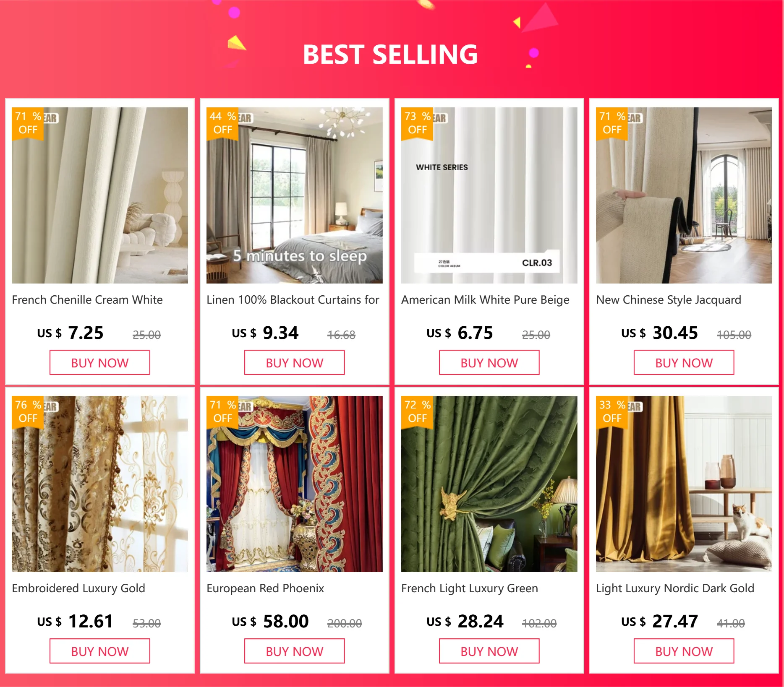Open the Linen Blackout bedroom curtain image
Image resolution: width=784 pixels, height=687 pixels.
tap(295, 195)
